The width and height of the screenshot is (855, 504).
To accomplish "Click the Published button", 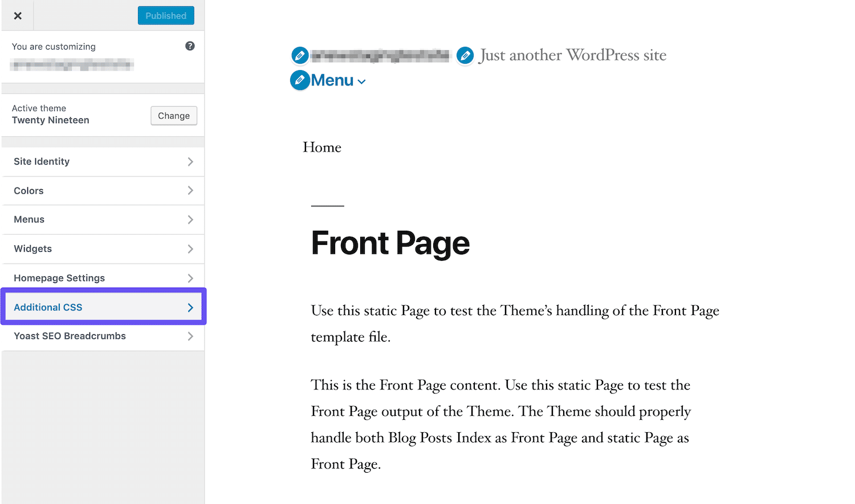I will coord(166,15).
